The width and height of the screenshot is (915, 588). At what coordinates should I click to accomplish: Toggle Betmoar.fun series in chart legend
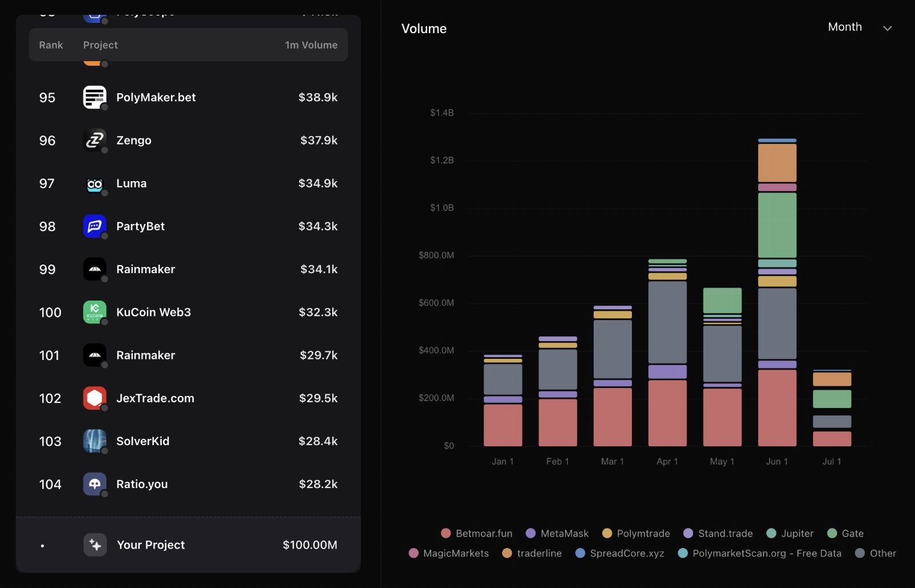pos(476,533)
